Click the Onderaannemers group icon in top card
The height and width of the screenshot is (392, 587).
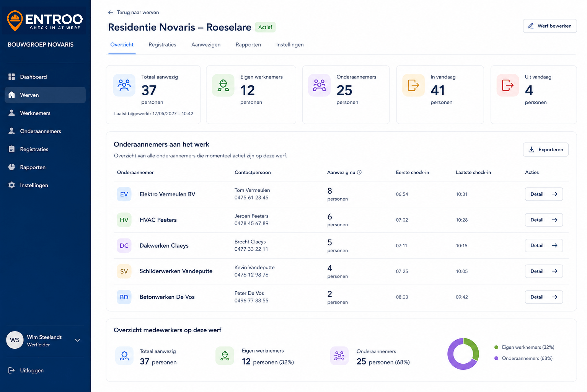coord(320,85)
